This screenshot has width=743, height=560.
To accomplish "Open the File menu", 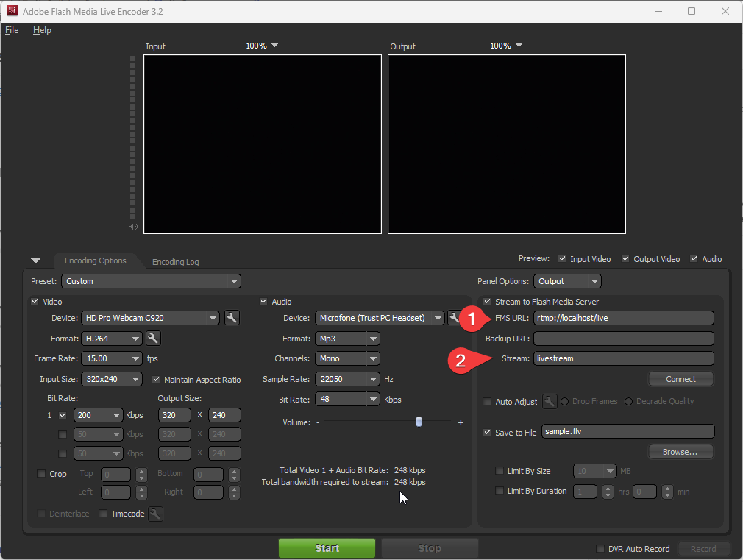I will pos(12,30).
